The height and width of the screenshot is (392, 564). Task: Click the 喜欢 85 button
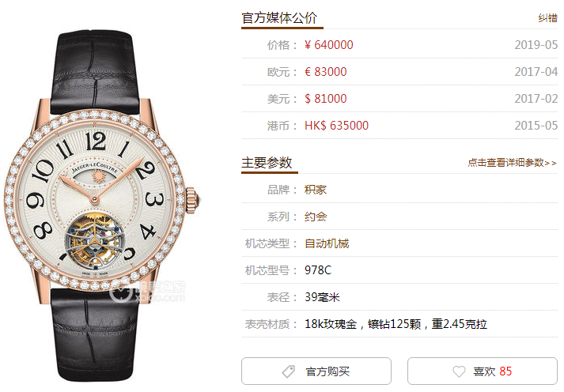483,371
